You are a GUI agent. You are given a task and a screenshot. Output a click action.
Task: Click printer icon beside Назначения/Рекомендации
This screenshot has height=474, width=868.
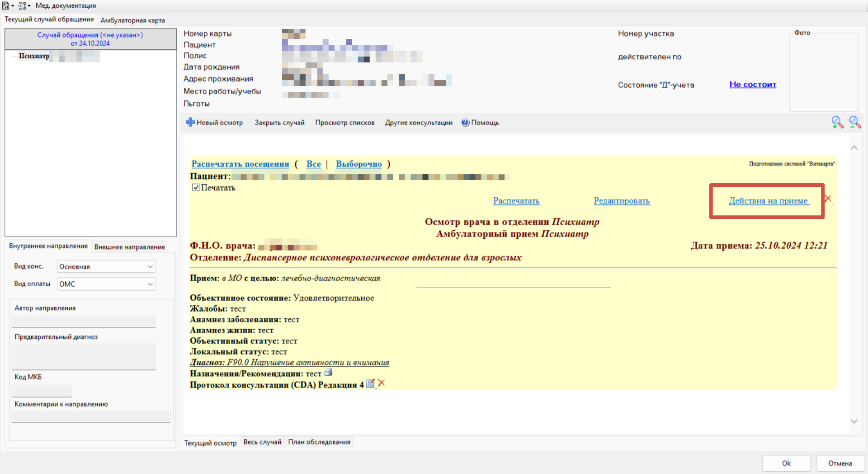[x=328, y=373]
